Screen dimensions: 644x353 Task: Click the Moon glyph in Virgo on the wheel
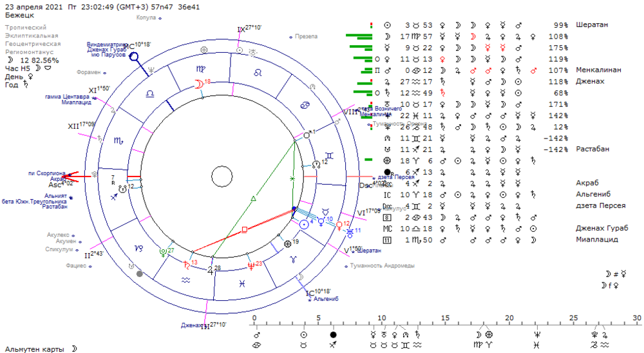[x=199, y=84]
